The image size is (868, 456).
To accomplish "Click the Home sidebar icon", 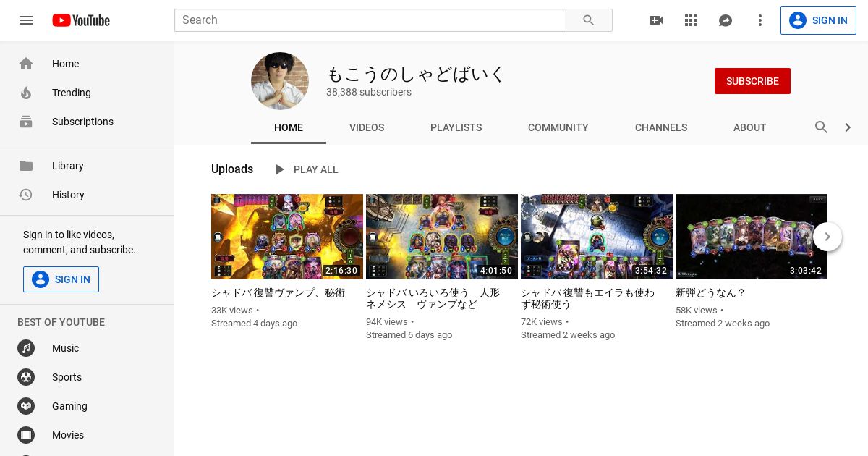I will coord(26,64).
